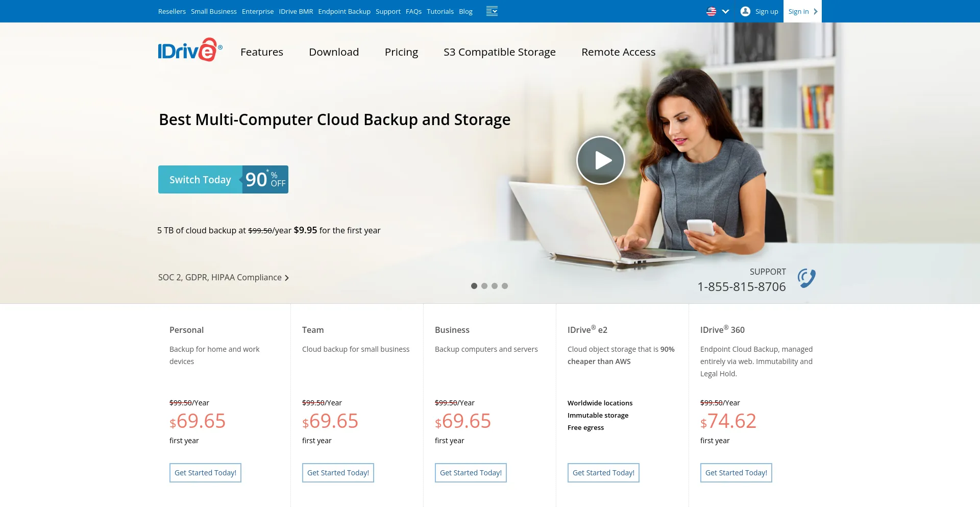Click the user avatar icon beside Sign up

click(745, 11)
